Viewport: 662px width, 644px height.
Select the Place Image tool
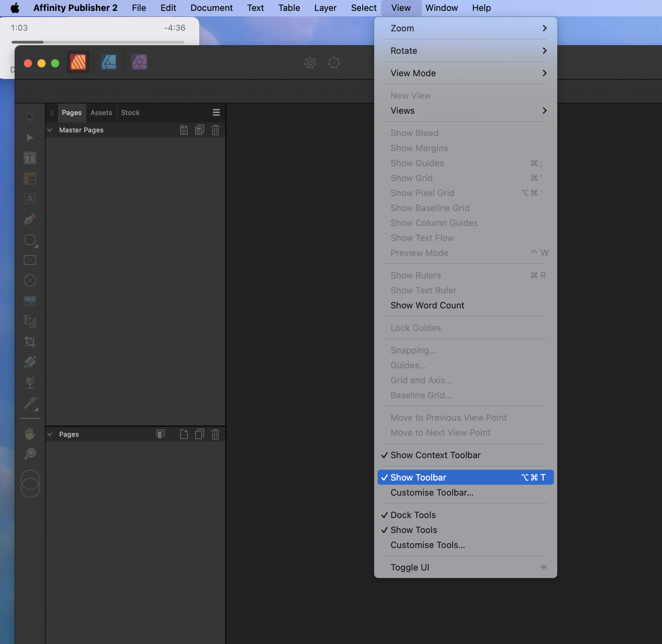coord(30,301)
